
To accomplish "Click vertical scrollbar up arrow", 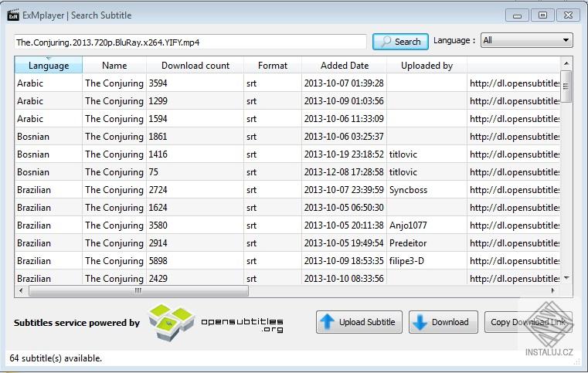I will pyautogui.click(x=566, y=63).
